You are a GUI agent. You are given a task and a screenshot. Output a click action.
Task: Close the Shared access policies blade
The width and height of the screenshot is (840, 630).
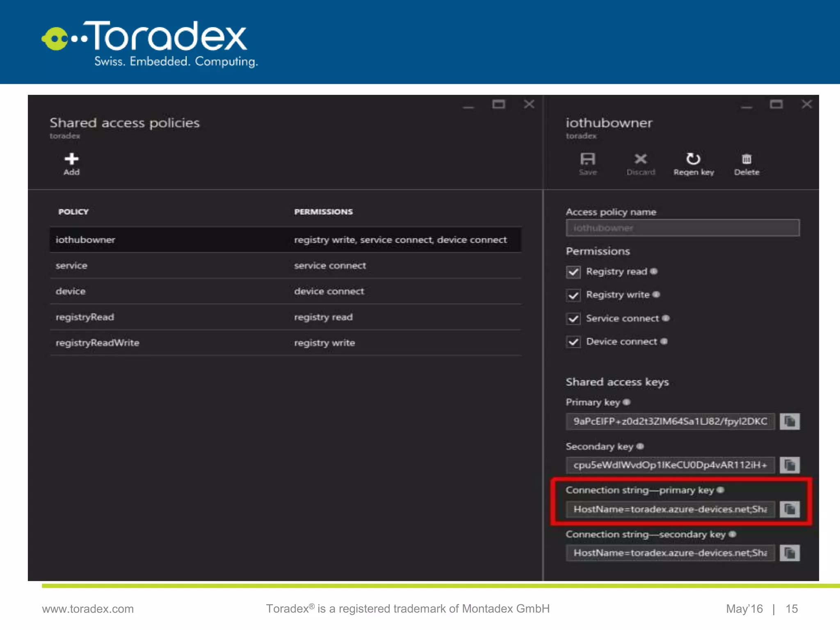click(529, 105)
